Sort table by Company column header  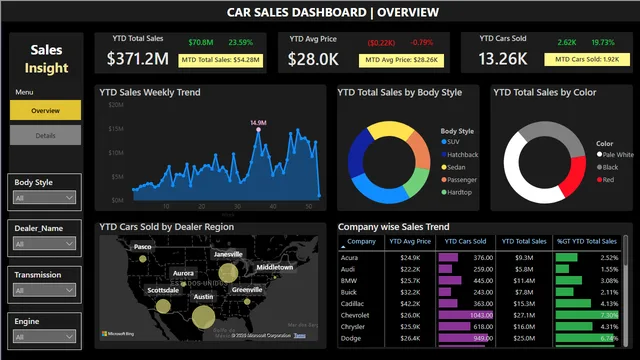point(361,241)
